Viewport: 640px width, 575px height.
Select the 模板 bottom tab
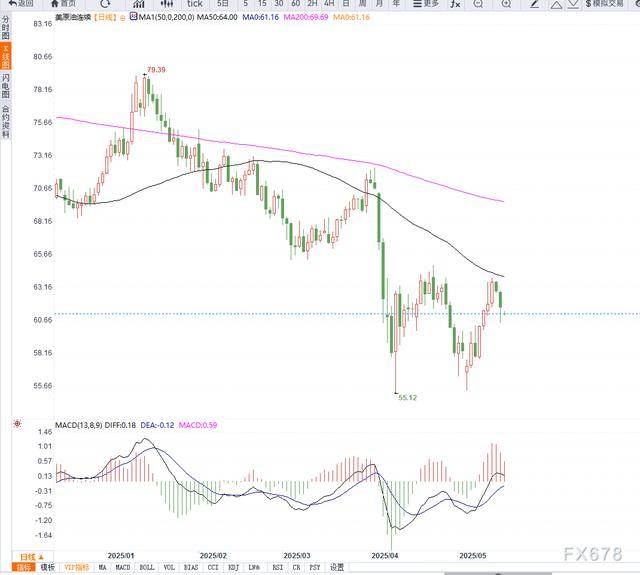pos(48,567)
